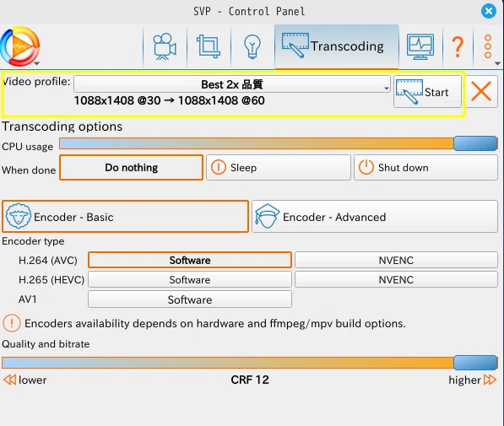Open the dropdown arrow under the SVP logo

coord(36,63)
